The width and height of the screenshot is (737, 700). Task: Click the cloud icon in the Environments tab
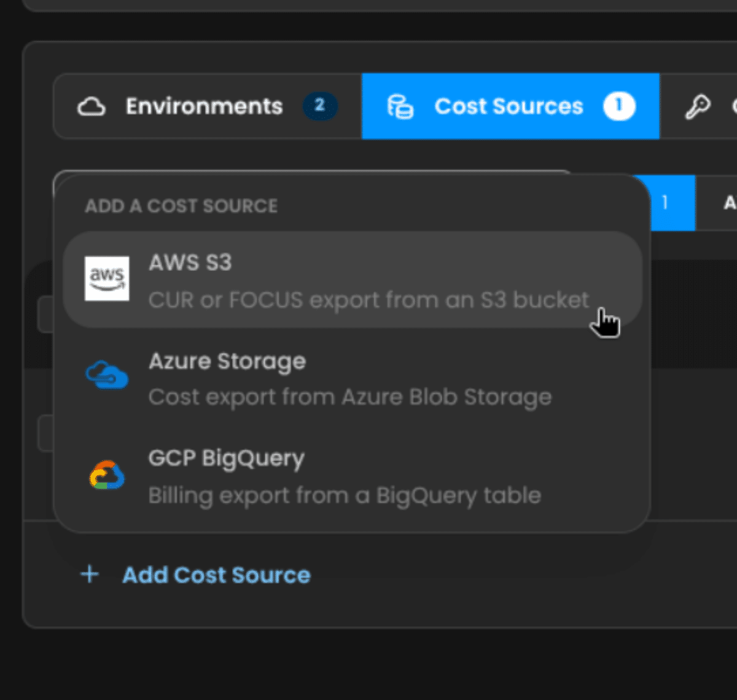point(91,107)
